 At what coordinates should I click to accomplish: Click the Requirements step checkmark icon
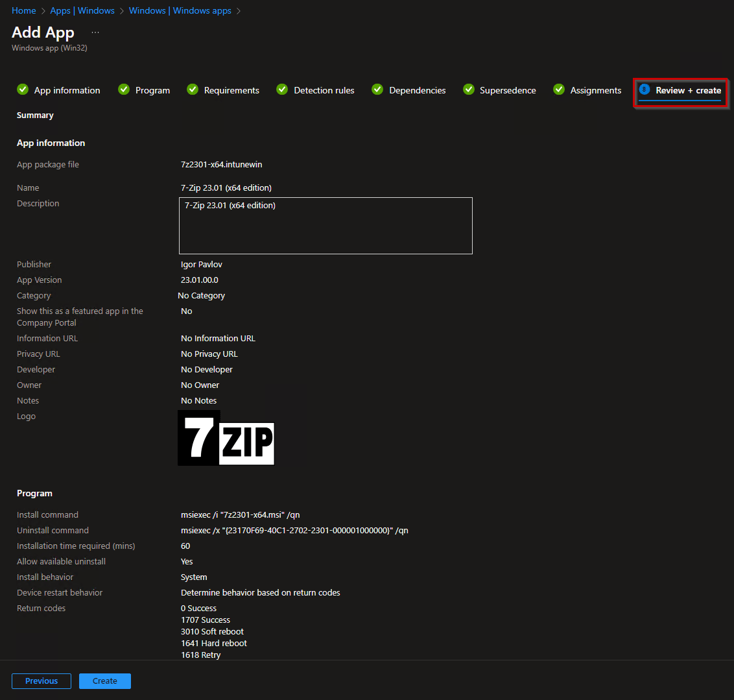tap(193, 90)
